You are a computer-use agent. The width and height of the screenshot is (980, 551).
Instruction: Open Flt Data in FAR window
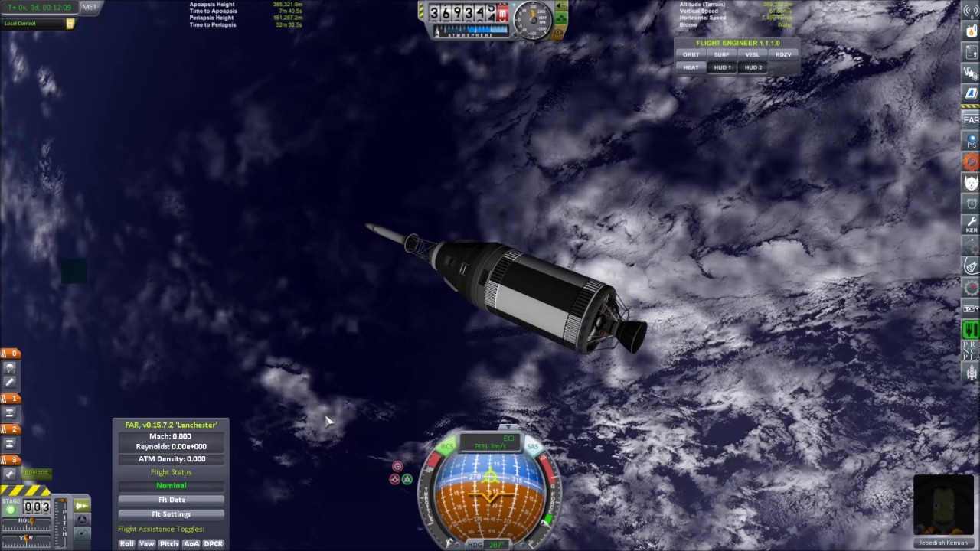[x=171, y=500]
